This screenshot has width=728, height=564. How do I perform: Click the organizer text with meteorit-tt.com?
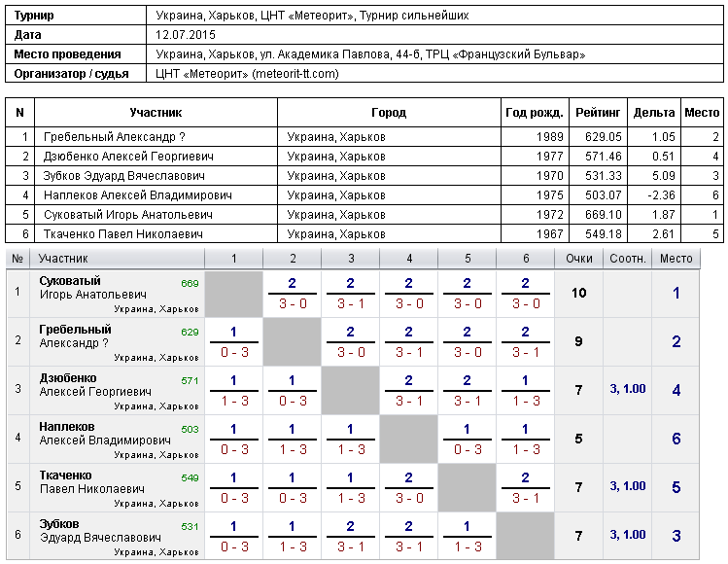(x=247, y=74)
